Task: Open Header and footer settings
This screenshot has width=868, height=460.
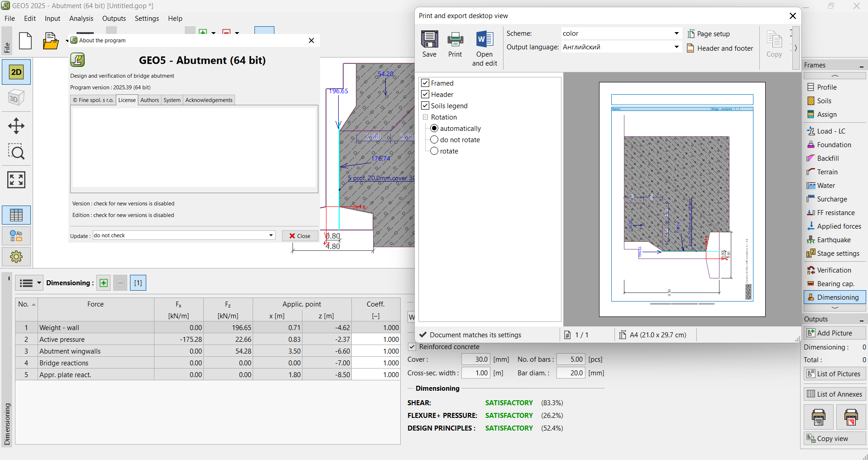Action: (720, 48)
